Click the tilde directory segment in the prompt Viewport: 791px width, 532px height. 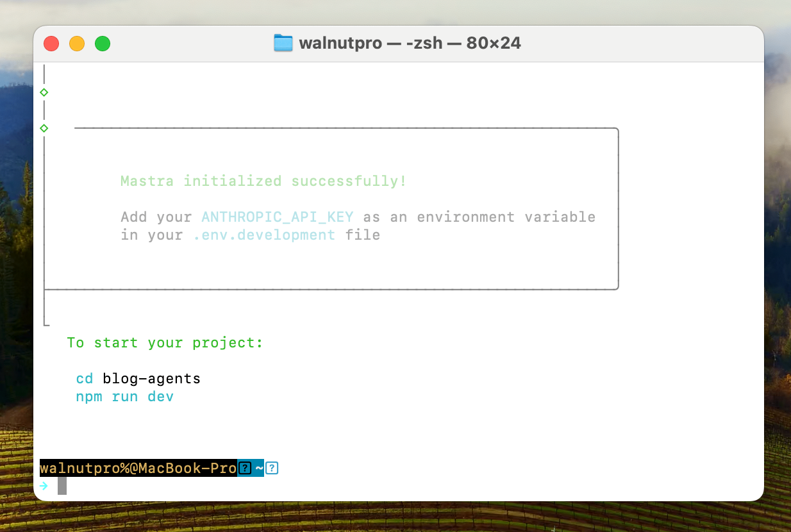pos(260,469)
